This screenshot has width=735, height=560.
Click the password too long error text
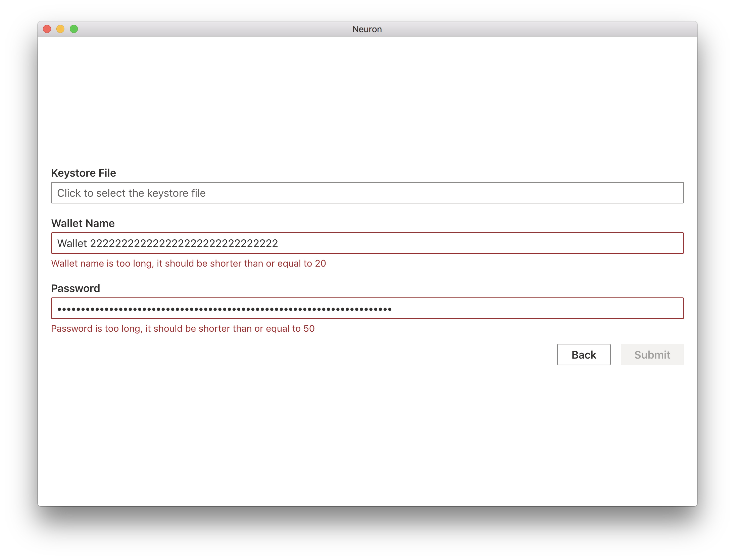183,328
